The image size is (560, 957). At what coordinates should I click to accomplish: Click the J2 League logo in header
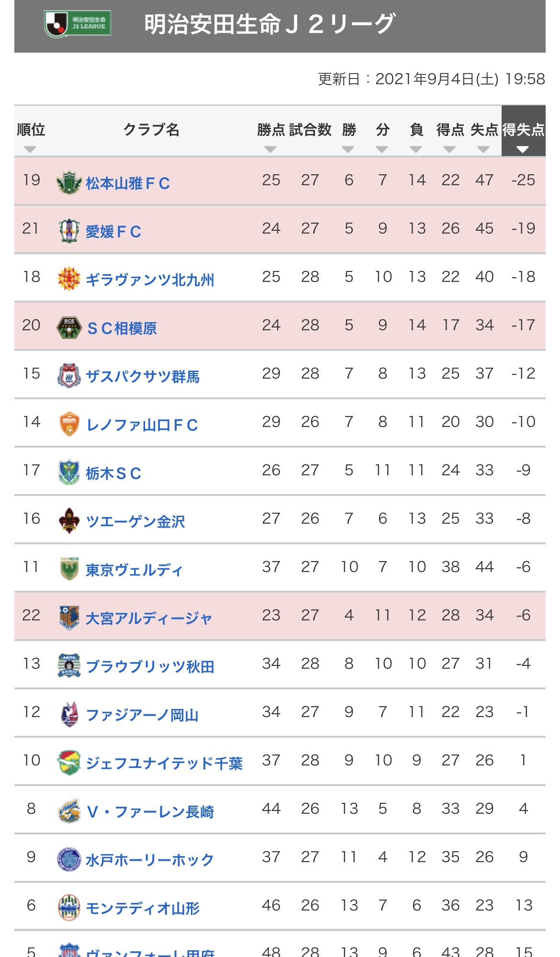[x=78, y=23]
